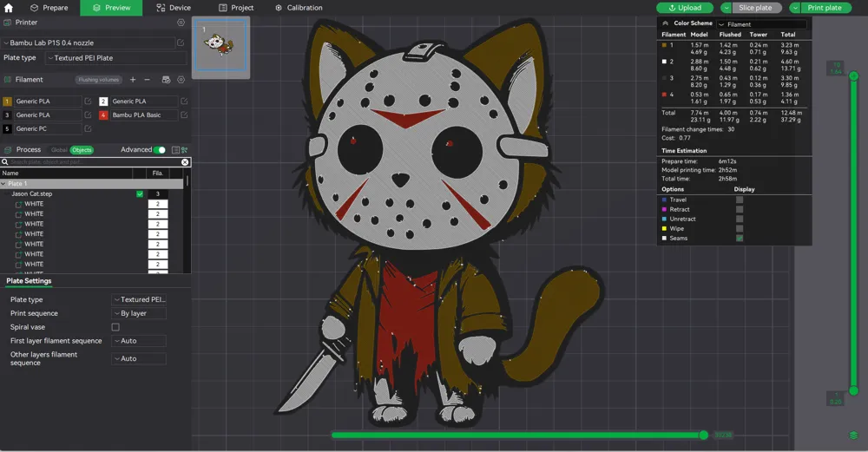Edit filament 4 Bambu PLA Basic preset
Image resolution: width=868 pixels, height=452 pixels.
[x=184, y=115]
